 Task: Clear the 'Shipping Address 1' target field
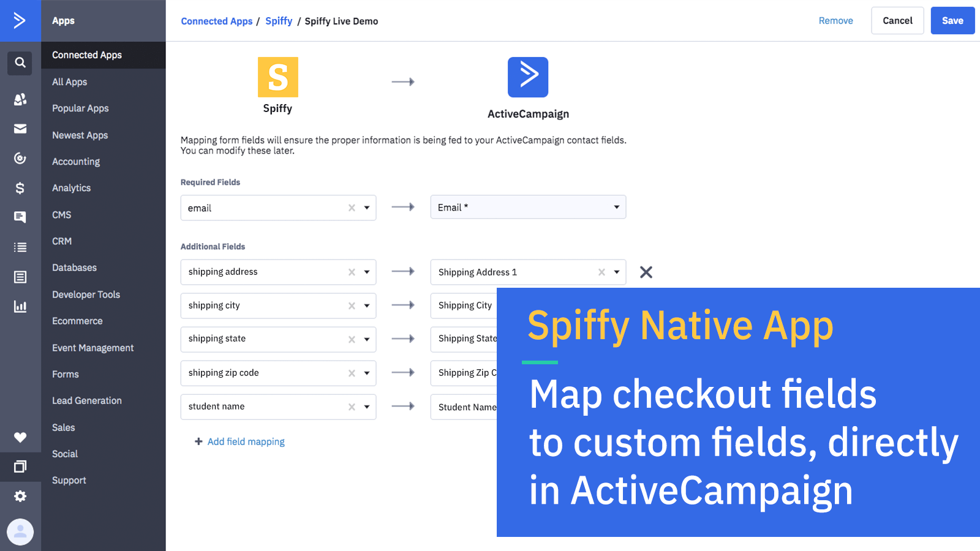point(601,272)
